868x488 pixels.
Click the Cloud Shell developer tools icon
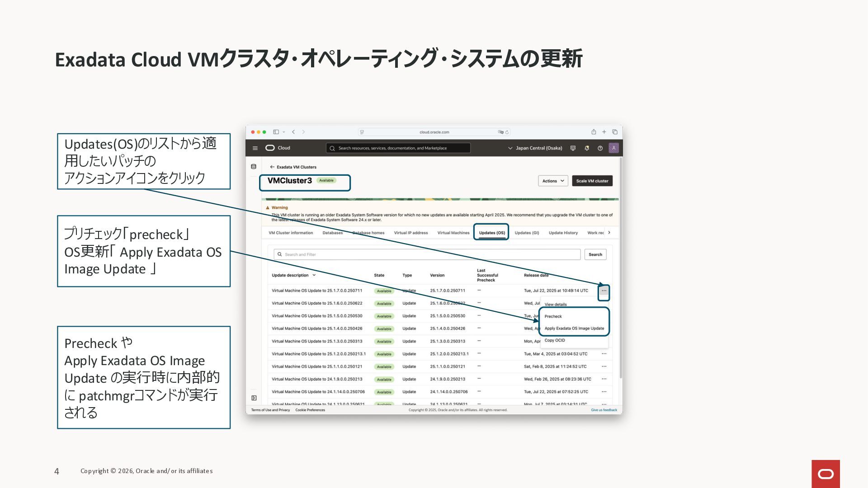(x=573, y=148)
